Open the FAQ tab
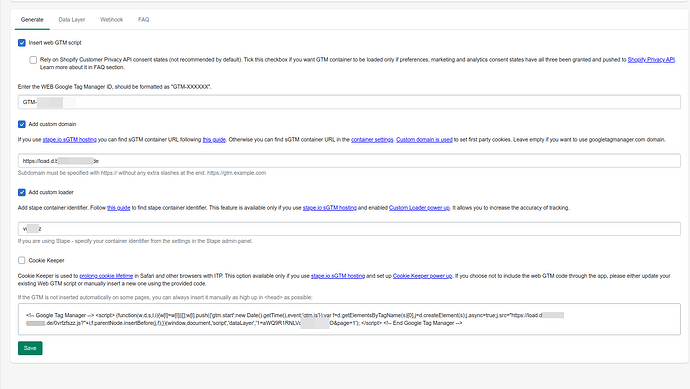 click(143, 20)
